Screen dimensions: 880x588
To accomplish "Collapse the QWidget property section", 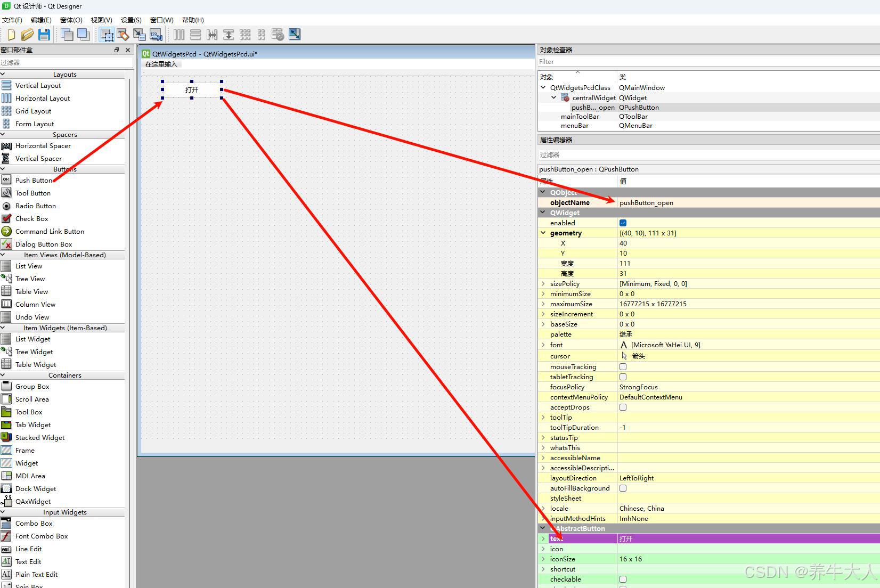I will (x=543, y=213).
